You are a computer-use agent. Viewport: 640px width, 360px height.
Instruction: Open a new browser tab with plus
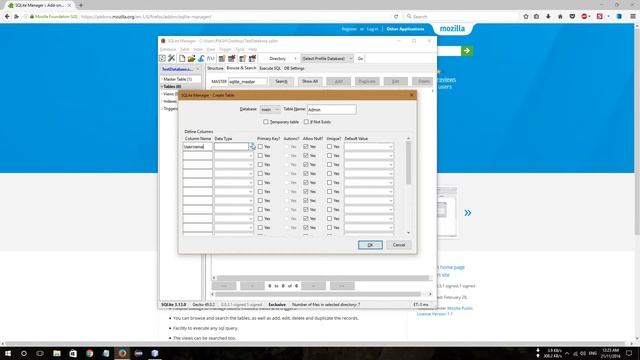point(80,5)
